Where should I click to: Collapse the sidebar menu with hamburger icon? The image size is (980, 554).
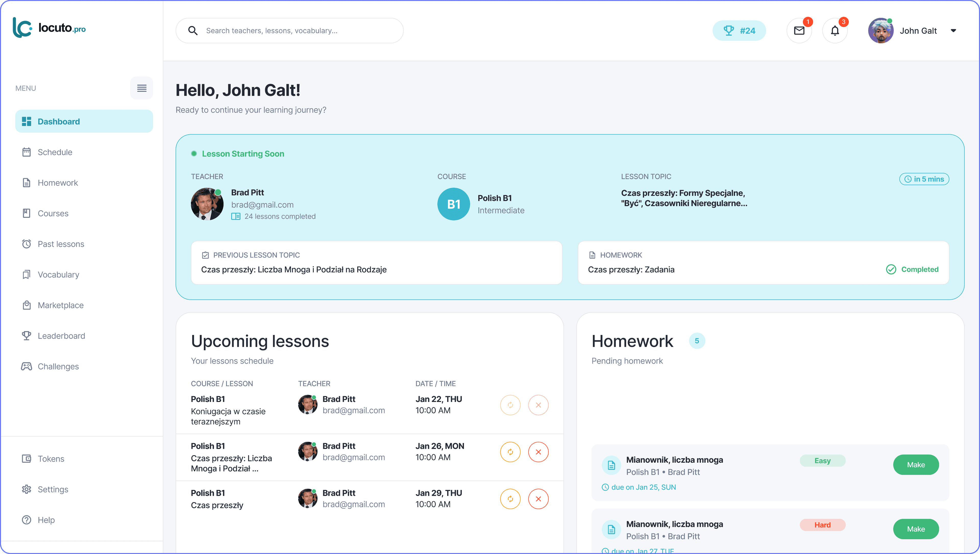click(x=142, y=88)
